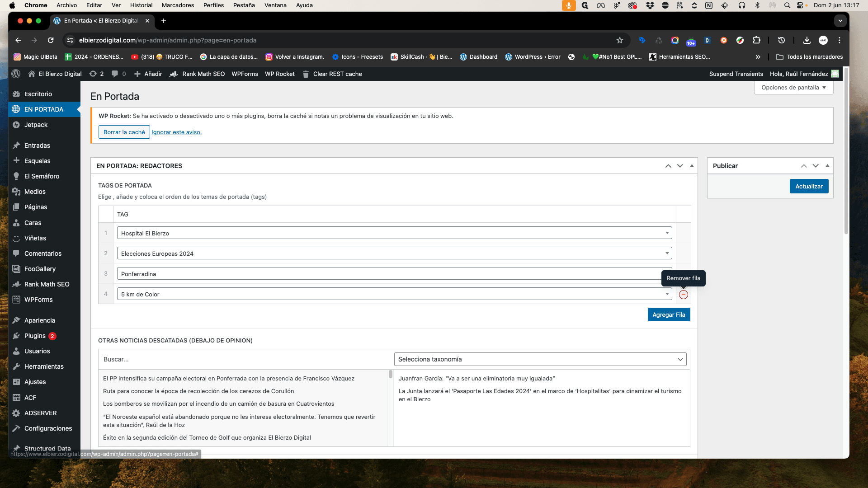Image resolution: width=868 pixels, height=488 pixels.
Task: Open the Selecciona taxonomía dropdown
Action: (540, 359)
